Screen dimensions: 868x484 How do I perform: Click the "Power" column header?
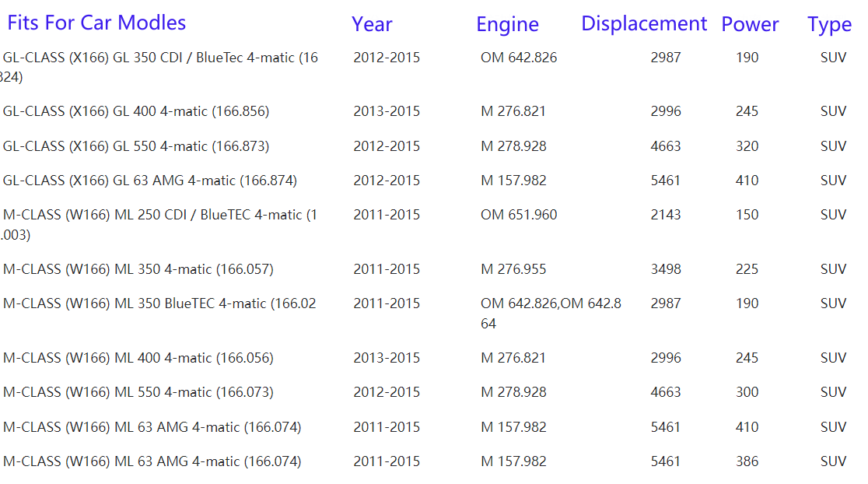[750, 24]
